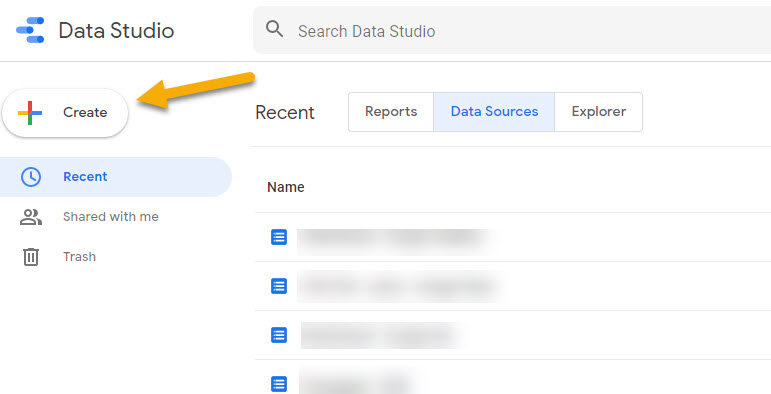Click the clock icon beside Recent

31,177
